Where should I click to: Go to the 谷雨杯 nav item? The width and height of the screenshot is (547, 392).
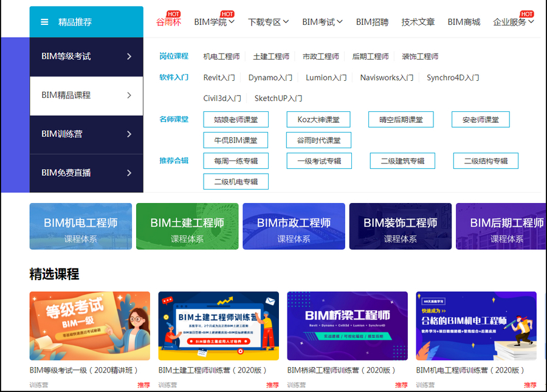click(x=168, y=22)
